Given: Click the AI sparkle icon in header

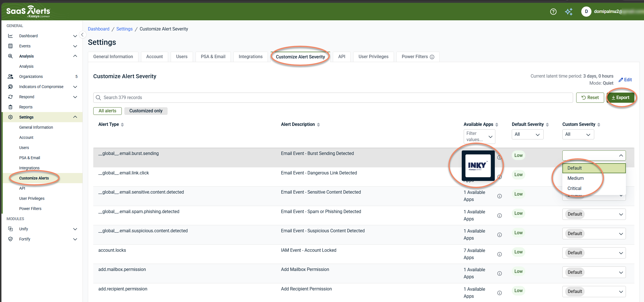Looking at the screenshot, I should click(x=569, y=12).
